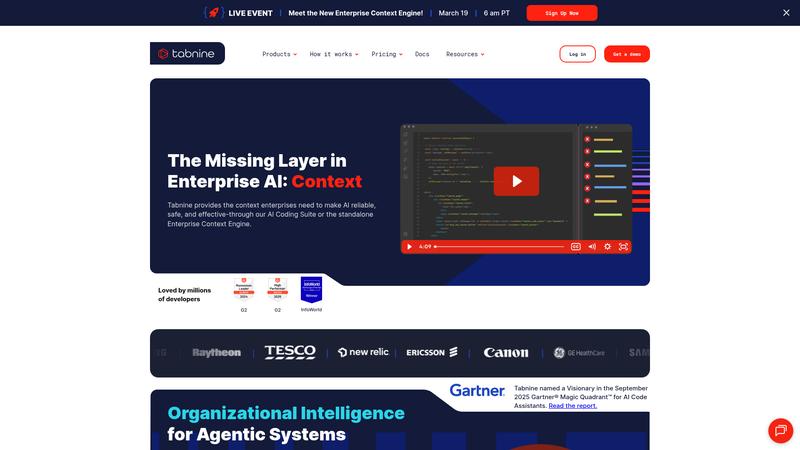Open the Read the report link

tap(572, 406)
